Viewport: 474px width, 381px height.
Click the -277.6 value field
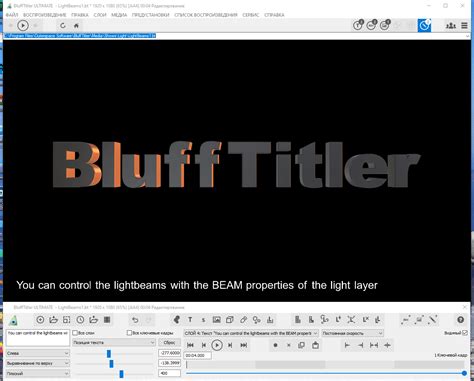[x=169, y=353]
